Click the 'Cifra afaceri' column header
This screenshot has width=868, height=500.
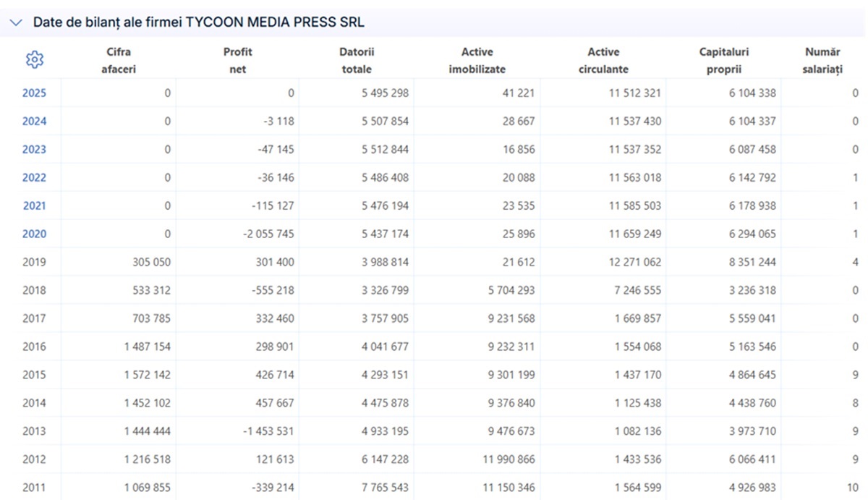pos(118,61)
